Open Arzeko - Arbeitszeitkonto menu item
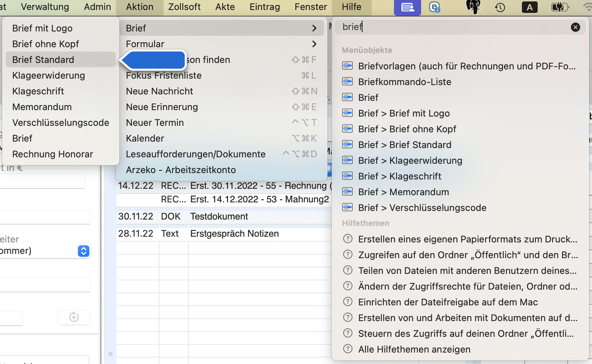The width and height of the screenshot is (592, 364). [221, 170]
